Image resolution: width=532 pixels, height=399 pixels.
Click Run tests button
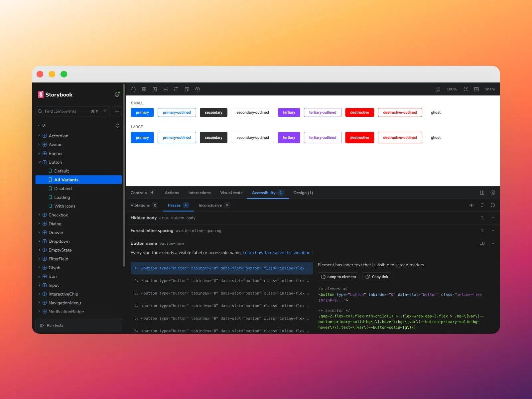[x=79, y=326]
